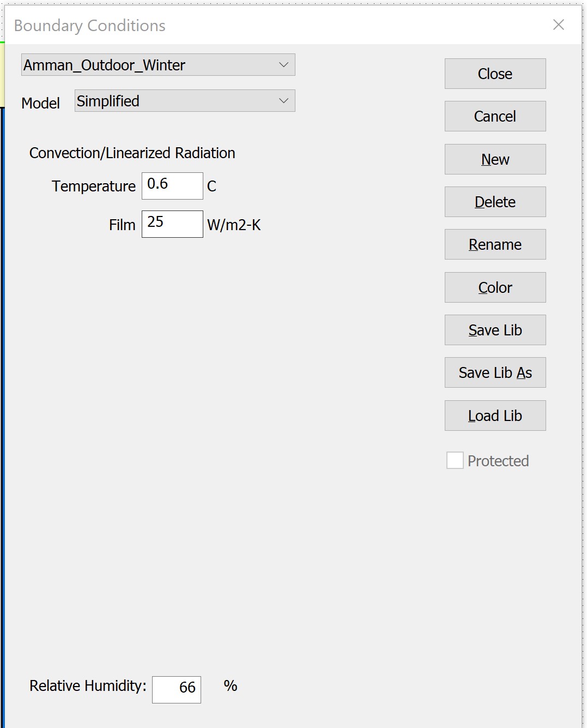Delete the selected boundary condition
The height and width of the screenshot is (728, 587).
tap(495, 202)
